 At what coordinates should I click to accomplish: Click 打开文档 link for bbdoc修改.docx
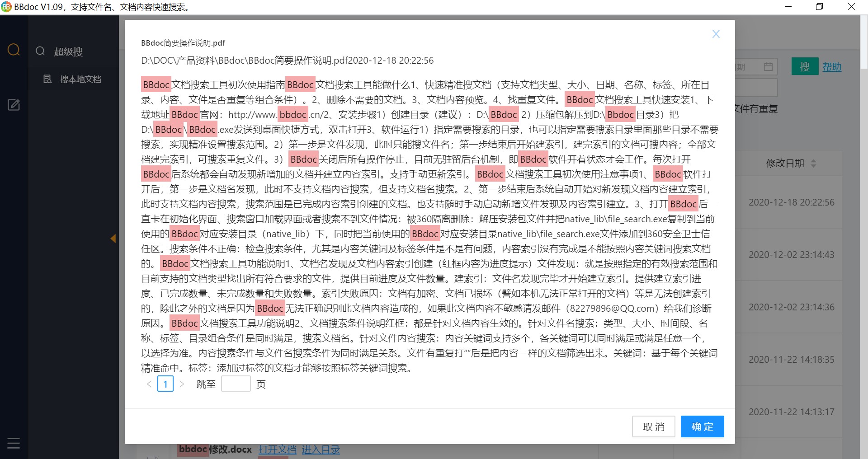[x=278, y=450]
